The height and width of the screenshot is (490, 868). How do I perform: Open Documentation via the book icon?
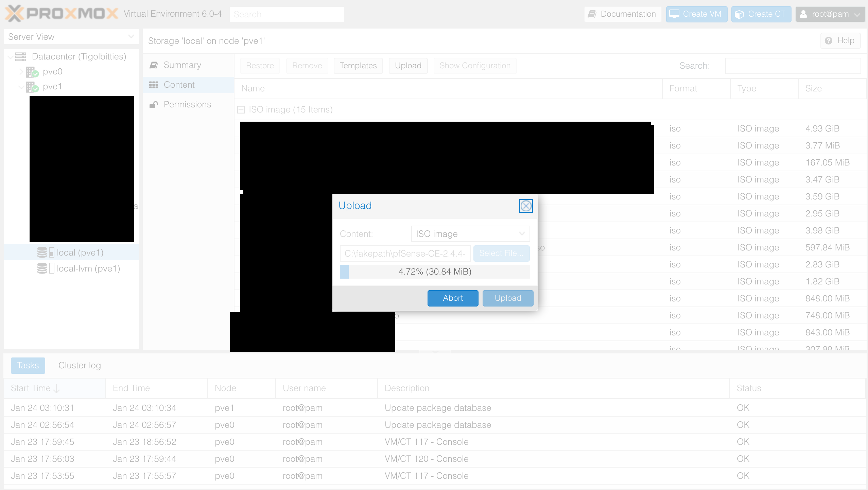tap(592, 14)
